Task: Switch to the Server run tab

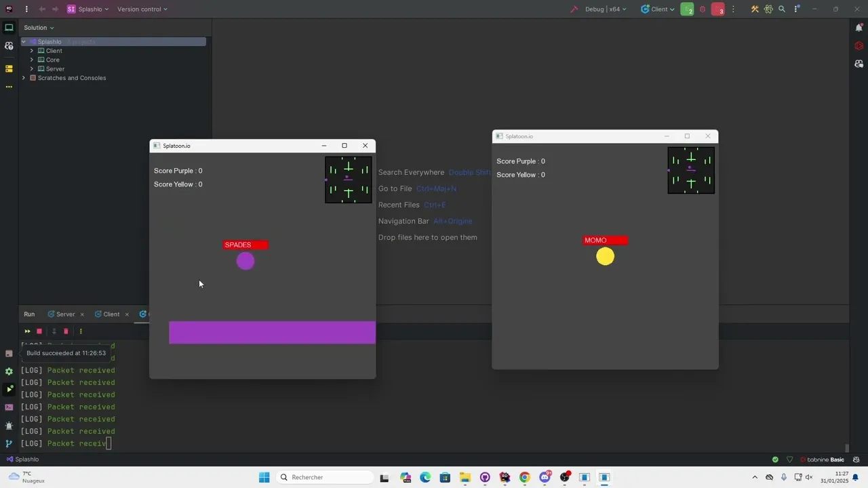Action: click(x=61, y=314)
